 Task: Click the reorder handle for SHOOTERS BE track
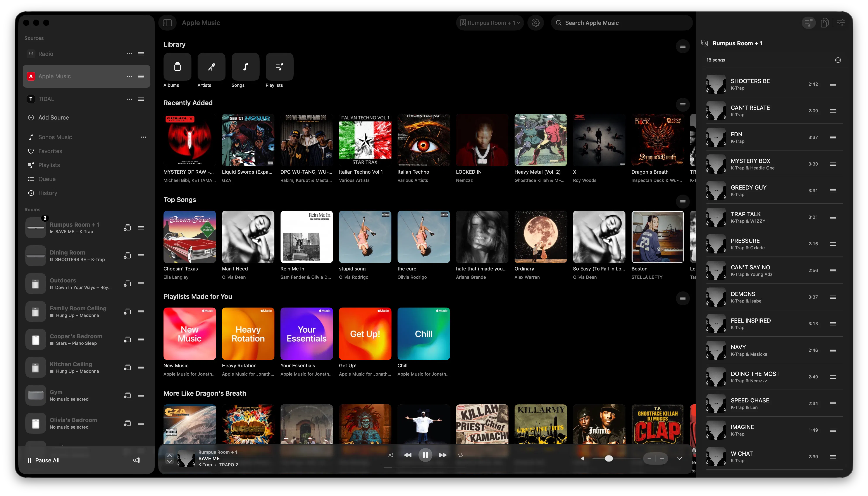pos(833,84)
